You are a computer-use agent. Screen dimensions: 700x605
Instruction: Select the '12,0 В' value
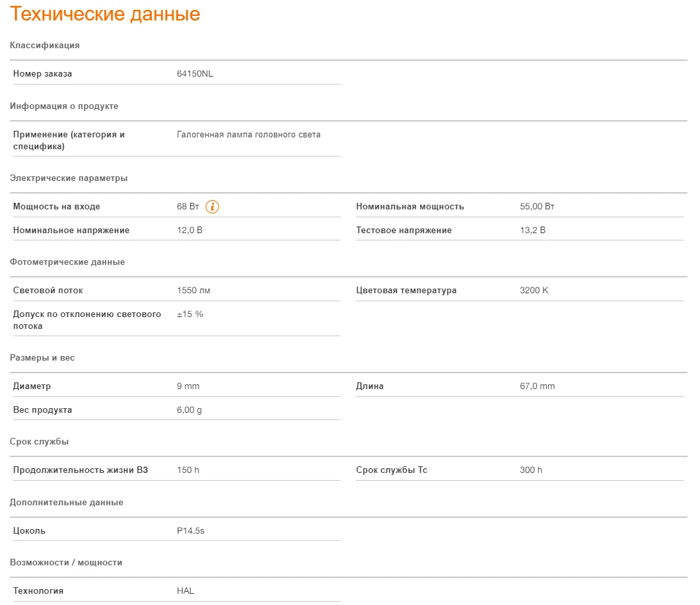tap(190, 230)
